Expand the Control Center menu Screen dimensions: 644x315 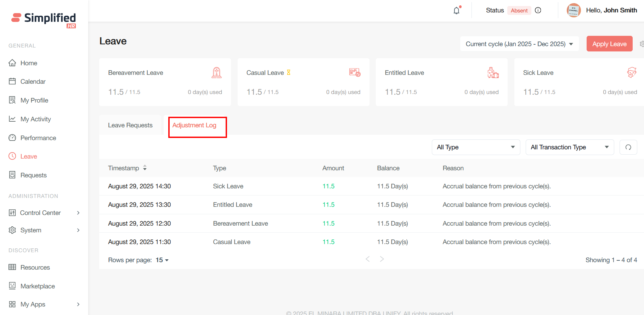pos(44,213)
